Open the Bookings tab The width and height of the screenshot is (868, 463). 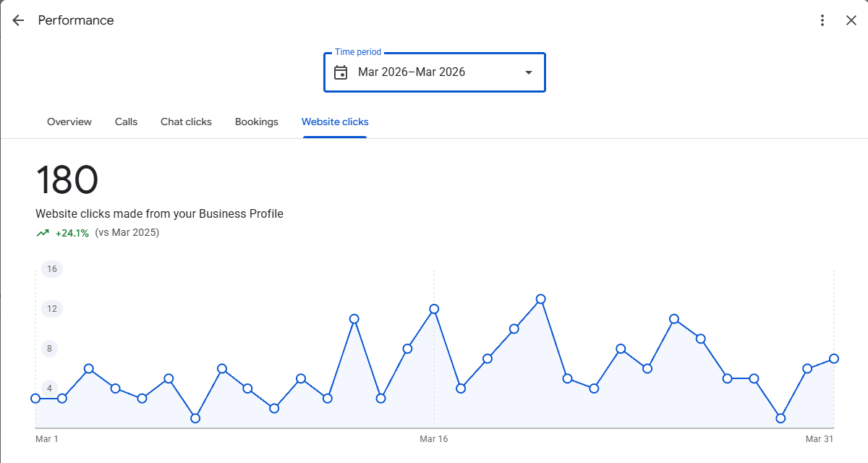tap(257, 122)
